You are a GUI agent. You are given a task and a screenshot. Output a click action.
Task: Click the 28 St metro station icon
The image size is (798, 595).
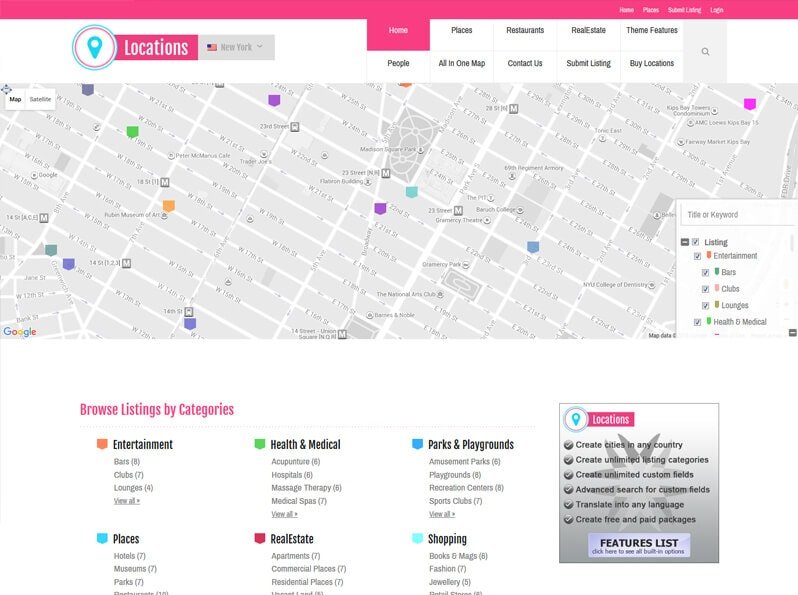[x=514, y=108]
